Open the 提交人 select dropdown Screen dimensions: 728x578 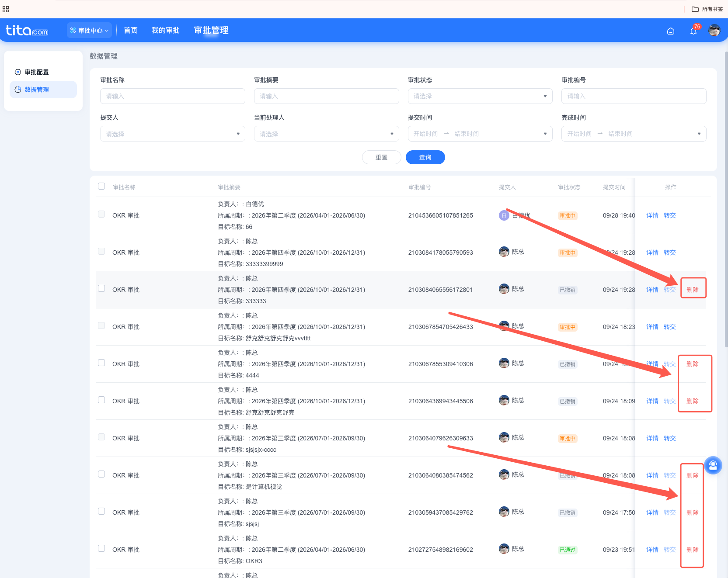coord(173,134)
